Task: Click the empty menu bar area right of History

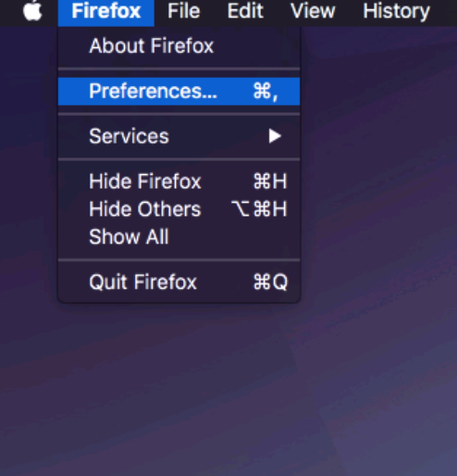Action: point(446,12)
